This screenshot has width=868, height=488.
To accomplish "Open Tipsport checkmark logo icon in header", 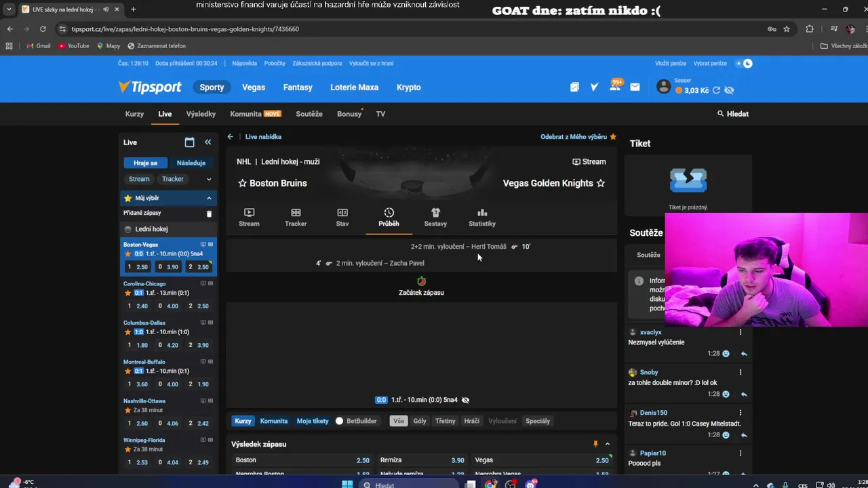I will (x=594, y=87).
